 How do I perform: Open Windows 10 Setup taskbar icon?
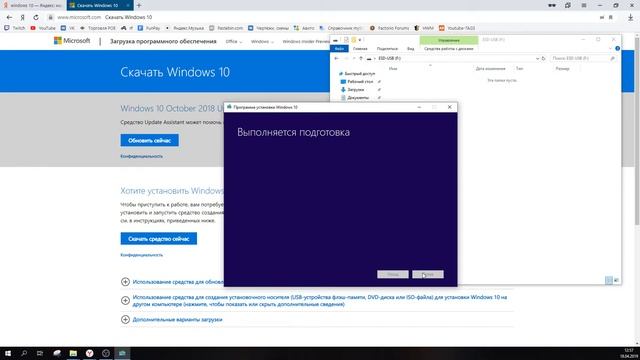[122, 353]
